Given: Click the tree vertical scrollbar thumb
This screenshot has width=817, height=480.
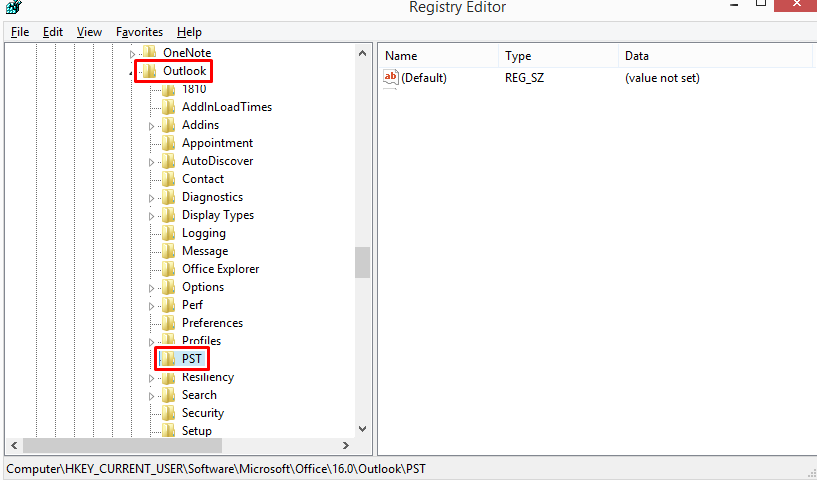Looking at the screenshot, I should coord(363,263).
